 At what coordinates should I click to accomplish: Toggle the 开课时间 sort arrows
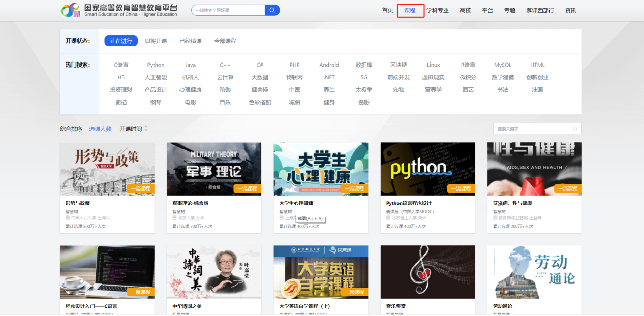[x=146, y=129]
